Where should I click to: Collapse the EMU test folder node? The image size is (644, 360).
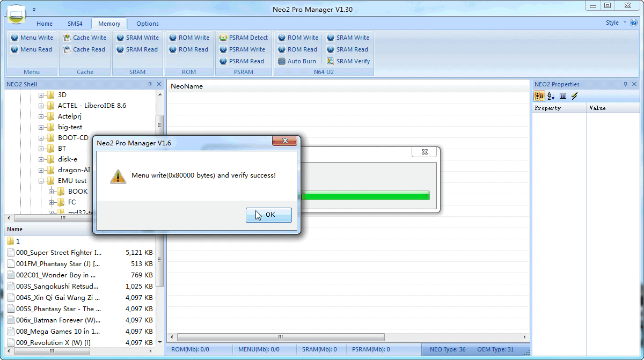[41, 181]
